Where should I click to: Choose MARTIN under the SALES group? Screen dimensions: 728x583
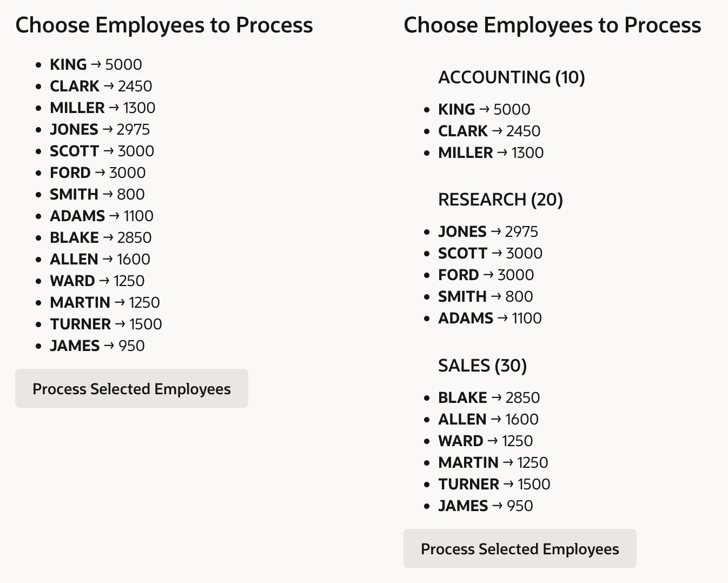click(x=493, y=462)
